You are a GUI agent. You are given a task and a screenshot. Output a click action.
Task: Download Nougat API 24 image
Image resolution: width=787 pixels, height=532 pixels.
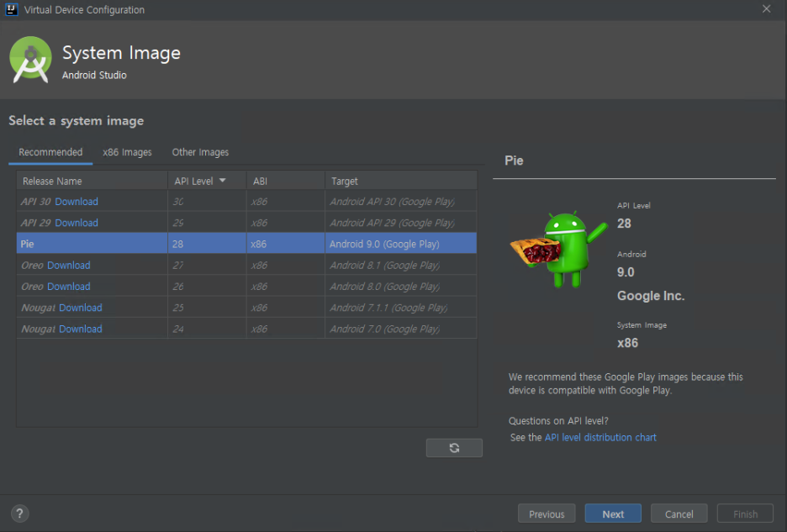point(81,329)
